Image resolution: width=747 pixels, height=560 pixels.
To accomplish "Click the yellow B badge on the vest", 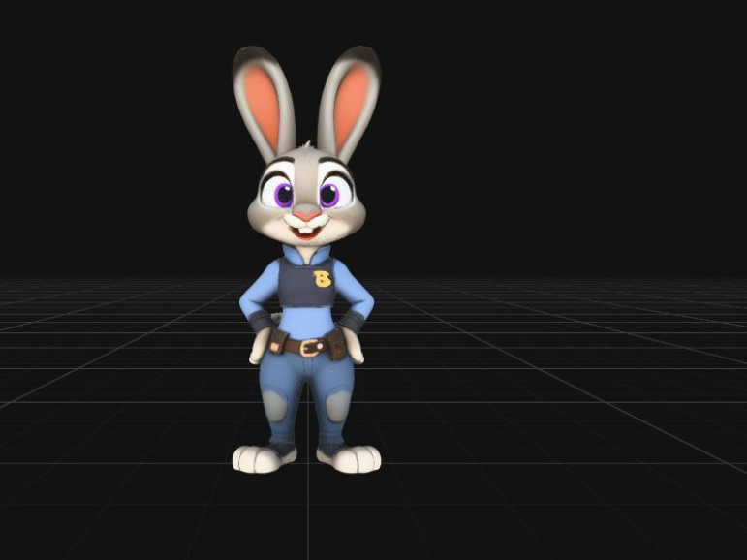I will [323, 279].
